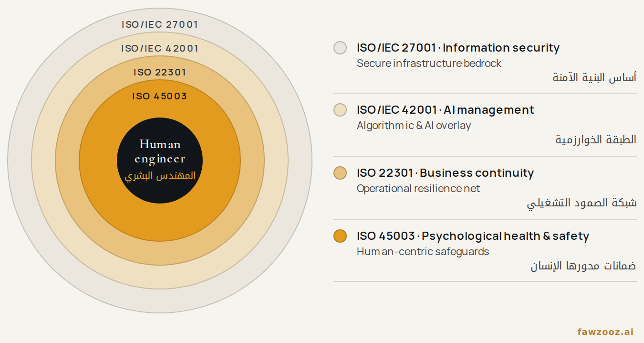Select the legend heading 'ISO/IEC 42001 · AI management'
The width and height of the screenshot is (644, 343).
click(446, 110)
